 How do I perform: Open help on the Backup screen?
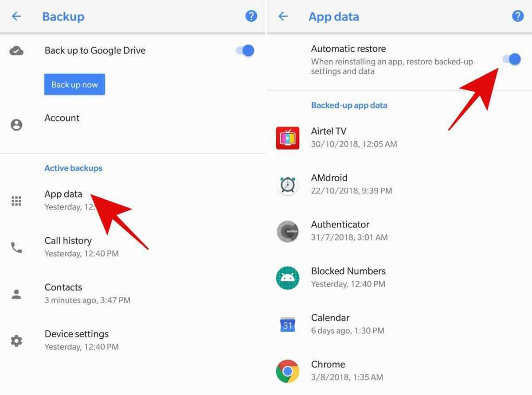click(x=251, y=16)
